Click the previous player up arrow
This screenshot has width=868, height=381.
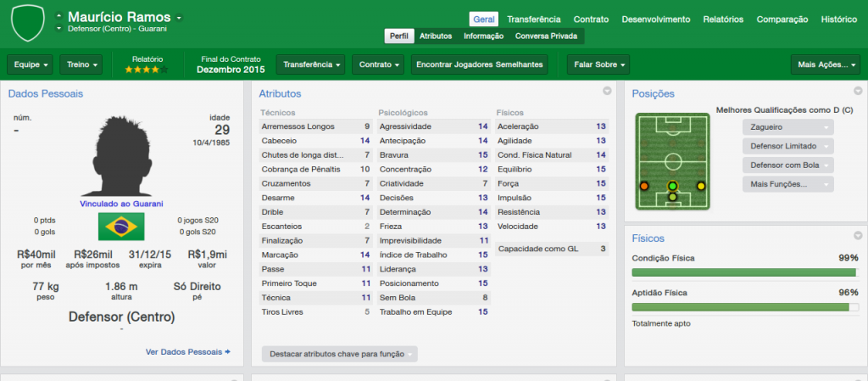pos(58,16)
